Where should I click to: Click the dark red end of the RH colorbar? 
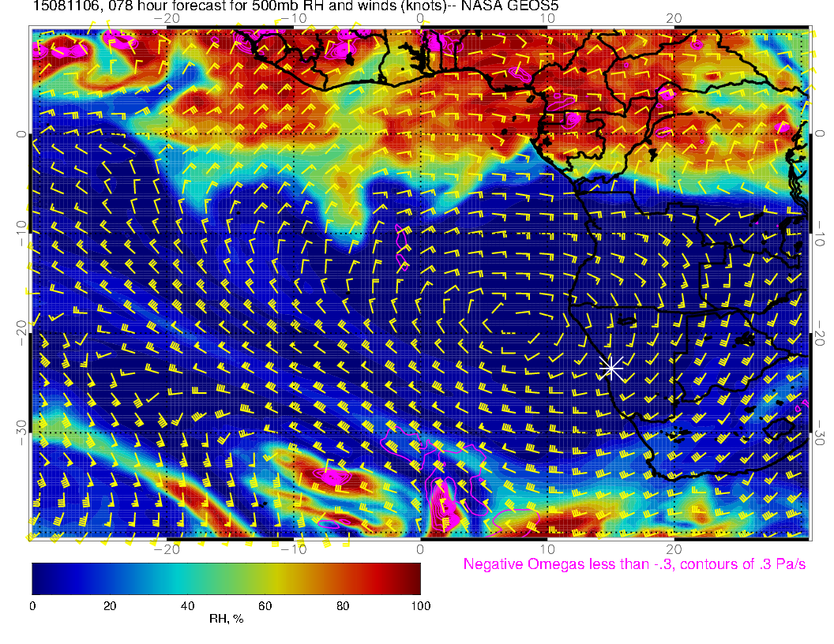point(414,578)
